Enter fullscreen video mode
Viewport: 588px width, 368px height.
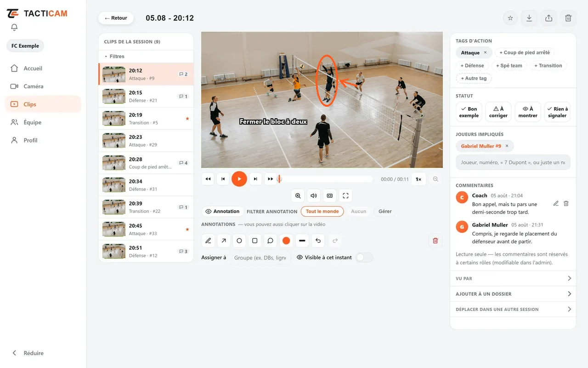[x=345, y=195]
